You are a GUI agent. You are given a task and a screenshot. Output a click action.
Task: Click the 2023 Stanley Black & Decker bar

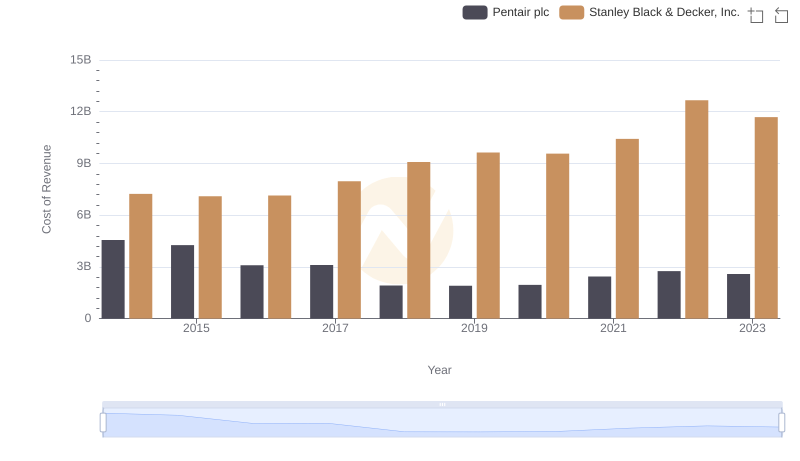(766, 218)
